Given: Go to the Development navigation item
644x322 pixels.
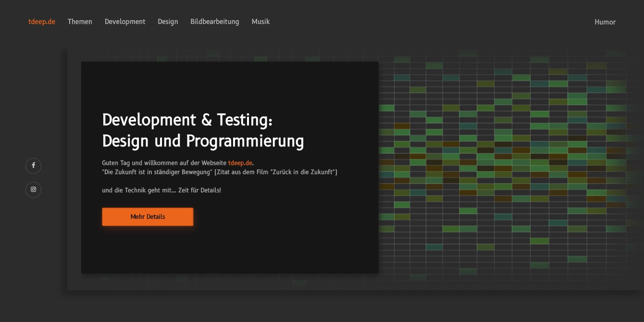Looking at the screenshot, I should (x=125, y=22).
